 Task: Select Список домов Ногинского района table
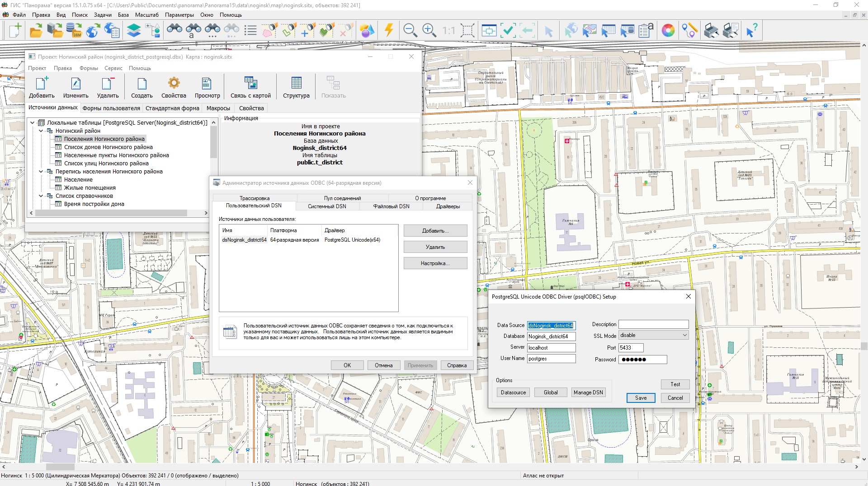click(x=108, y=147)
